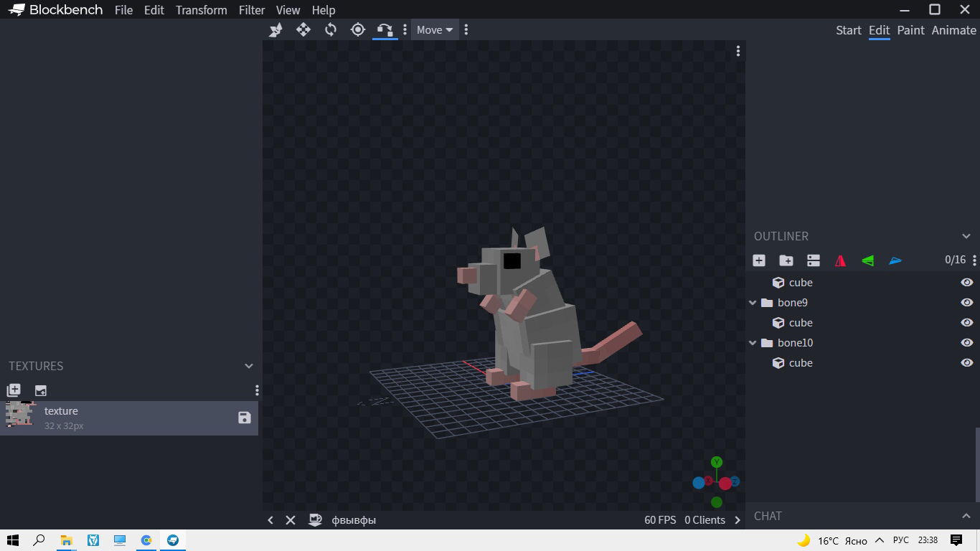Select the Pivot tool icon
980x551 pixels.
click(x=358, y=29)
